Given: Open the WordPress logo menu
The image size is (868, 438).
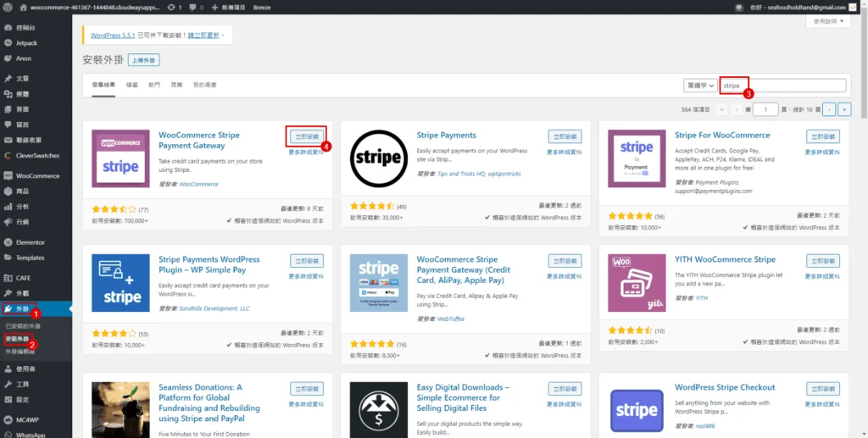Looking at the screenshot, I should (x=7, y=7).
